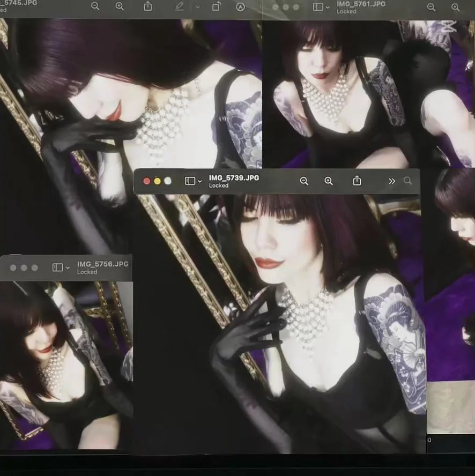Click the search icon in the IMG_5739.JPG toolbar

(x=407, y=181)
